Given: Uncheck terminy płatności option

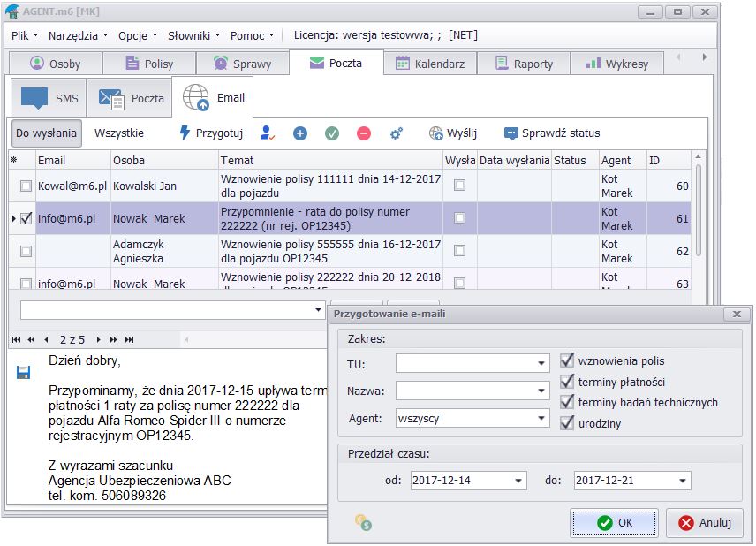Looking at the screenshot, I should point(567,382).
